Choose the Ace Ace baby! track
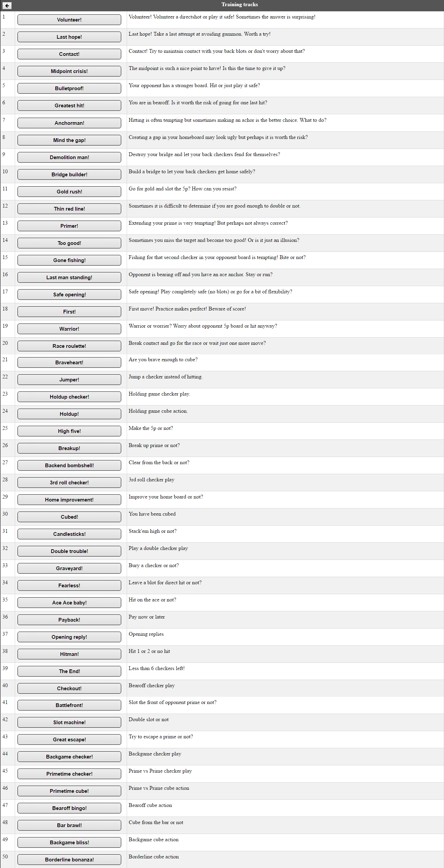444x868 pixels. [69, 603]
